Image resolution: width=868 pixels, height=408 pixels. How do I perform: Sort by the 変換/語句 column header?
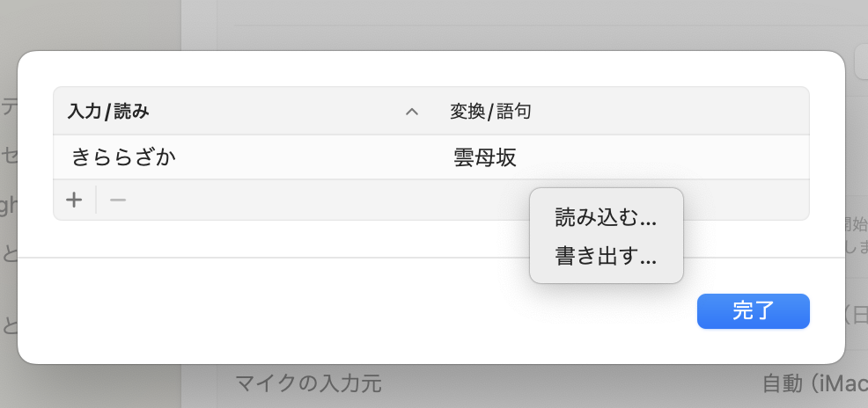coord(491,112)
